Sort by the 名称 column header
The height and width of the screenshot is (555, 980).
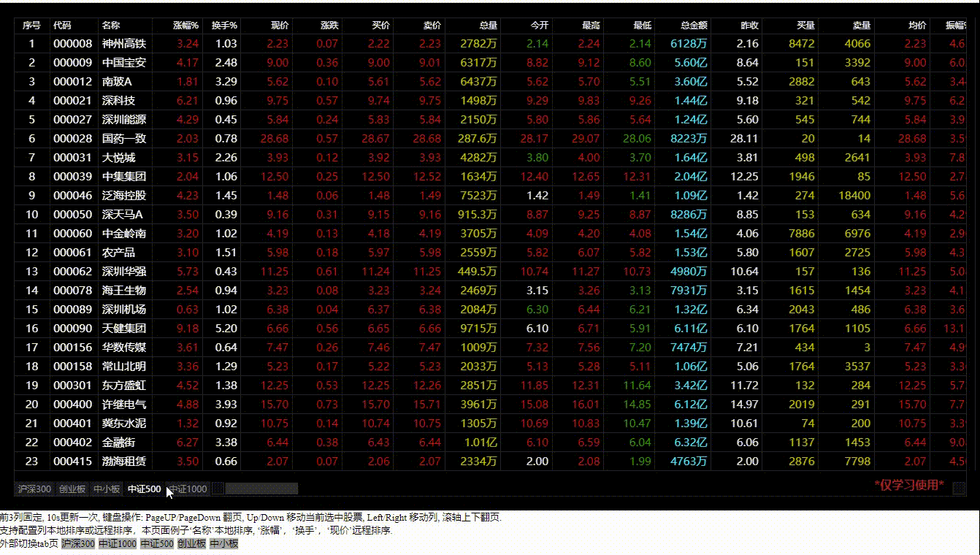pos(111,26)
